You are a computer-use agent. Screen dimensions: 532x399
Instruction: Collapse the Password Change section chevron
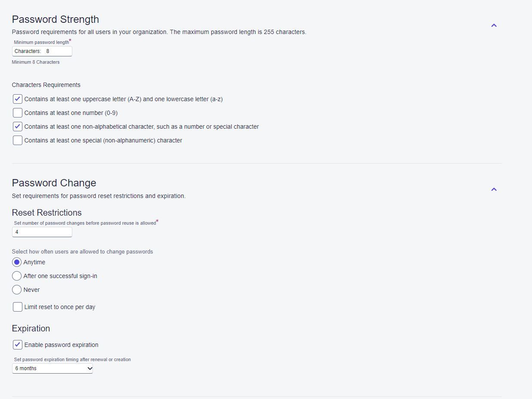[x=494, y=189]
